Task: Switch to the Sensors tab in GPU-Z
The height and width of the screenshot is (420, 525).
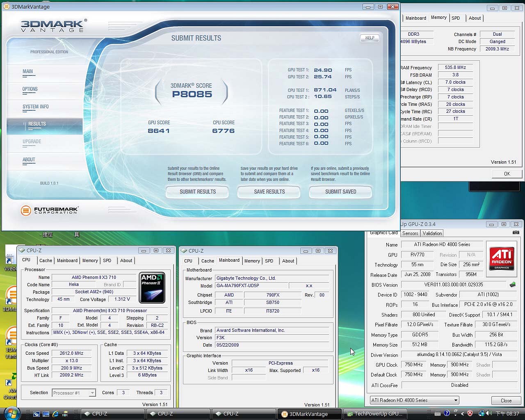Action: click(410, 233)
